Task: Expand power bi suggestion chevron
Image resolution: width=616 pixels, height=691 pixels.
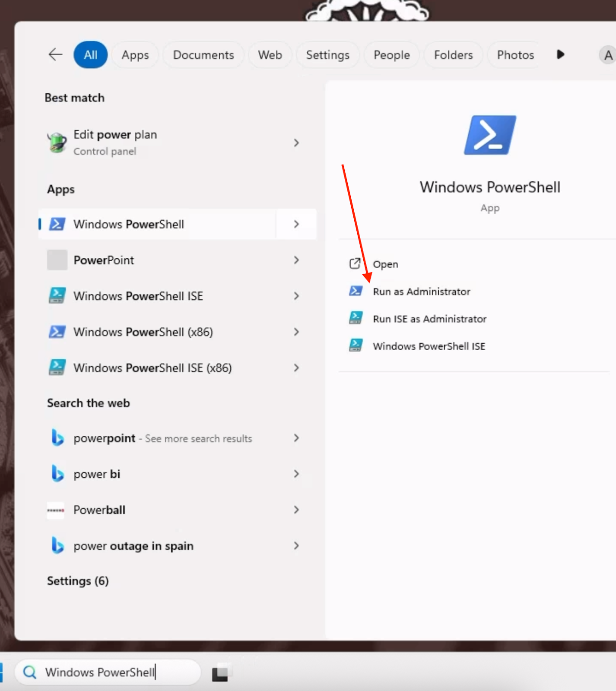Action: (296, 474)
